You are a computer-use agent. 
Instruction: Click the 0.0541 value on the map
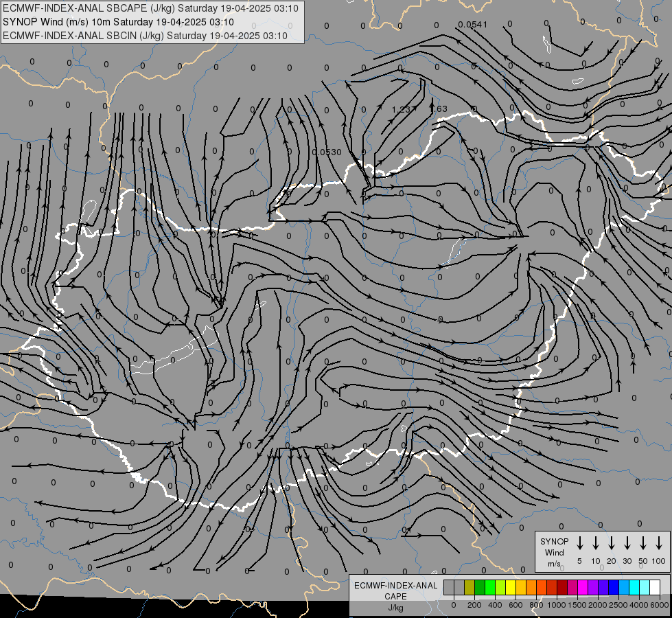tap(473, 25)
